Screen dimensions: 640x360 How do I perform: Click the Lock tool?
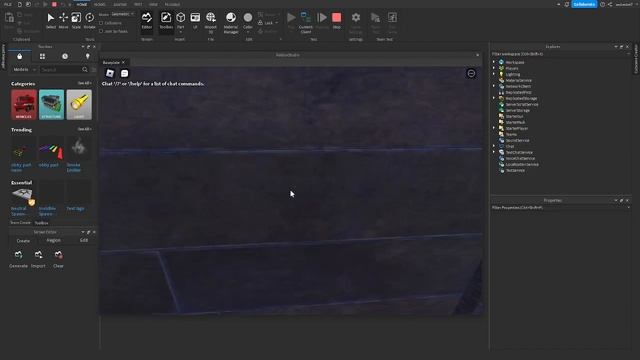pos(268,23)
